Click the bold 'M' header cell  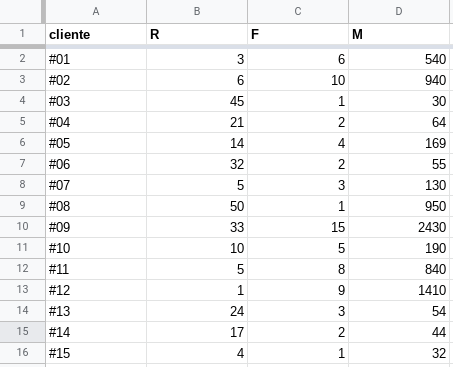point(399,34)
